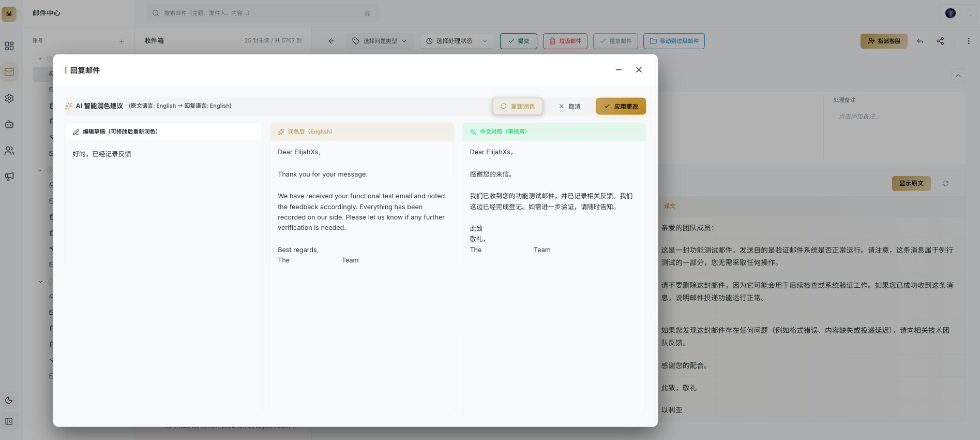Open the dashboard grid icon in sidebar
This screenshot has width=980, height=440.
point(9,46)
